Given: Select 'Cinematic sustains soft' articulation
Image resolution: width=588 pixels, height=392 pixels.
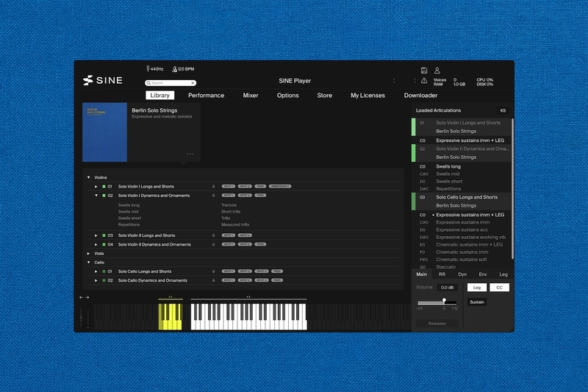Looking at the screenshot, I should [462, 260].
